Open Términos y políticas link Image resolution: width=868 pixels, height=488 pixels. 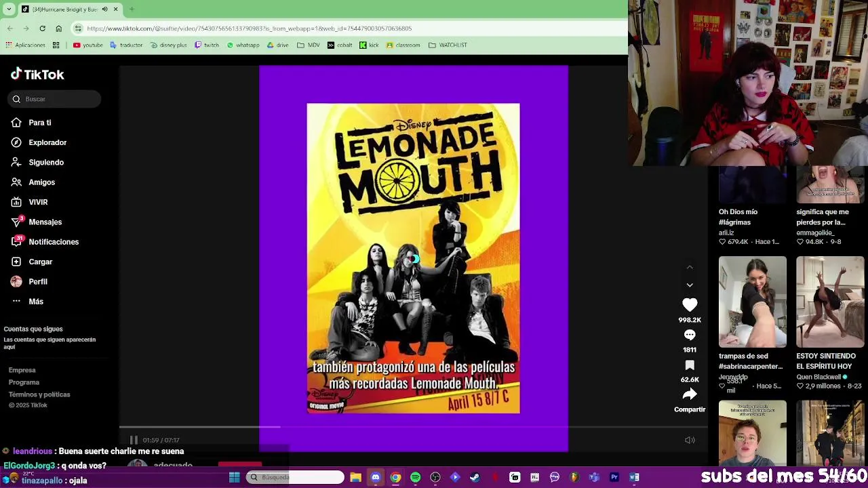point(39,394)
